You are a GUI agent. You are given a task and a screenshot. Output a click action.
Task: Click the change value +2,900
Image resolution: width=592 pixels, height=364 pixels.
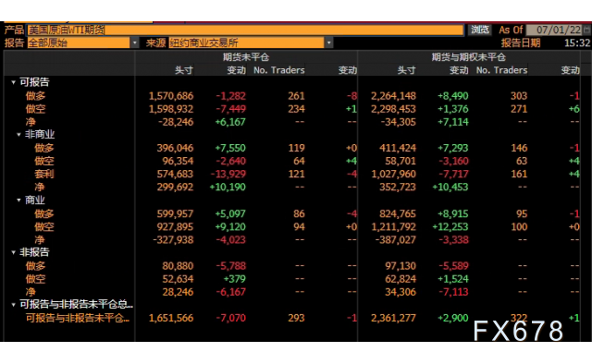[452, 318]
